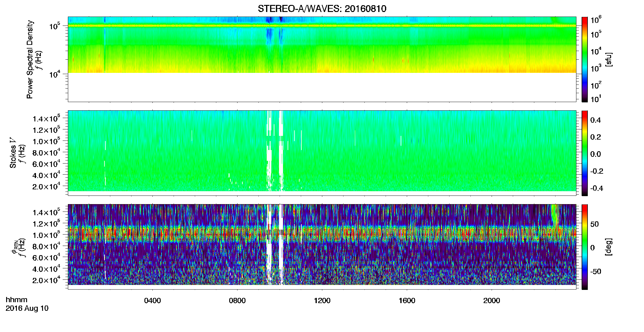This screenshot has width=644, height=332.
Task: Click the [deg] colorbar unit label
Action: 609,247
